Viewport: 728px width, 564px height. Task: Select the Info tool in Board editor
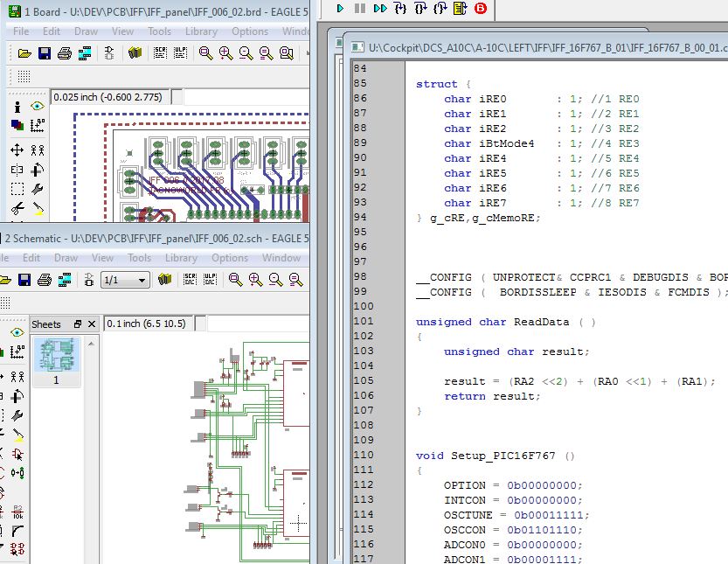click(x=17, y=106)
